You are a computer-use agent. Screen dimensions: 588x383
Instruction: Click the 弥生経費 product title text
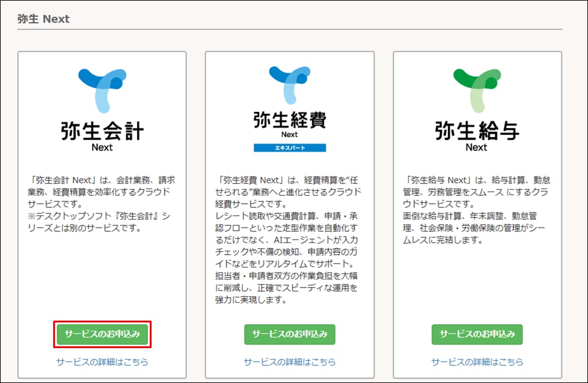coord(290,120)
